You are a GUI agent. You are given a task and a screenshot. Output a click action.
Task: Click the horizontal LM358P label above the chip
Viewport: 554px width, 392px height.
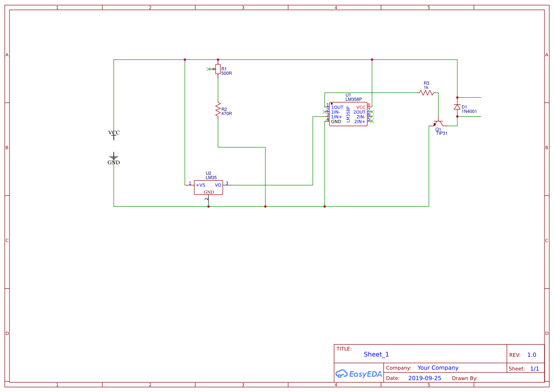click(x=354, y=100)
